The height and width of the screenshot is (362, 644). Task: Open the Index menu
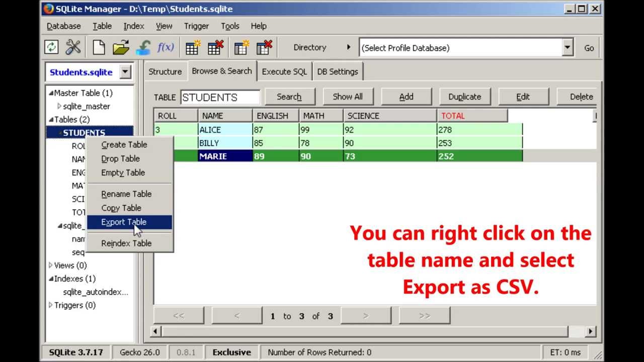coord(134,26)
